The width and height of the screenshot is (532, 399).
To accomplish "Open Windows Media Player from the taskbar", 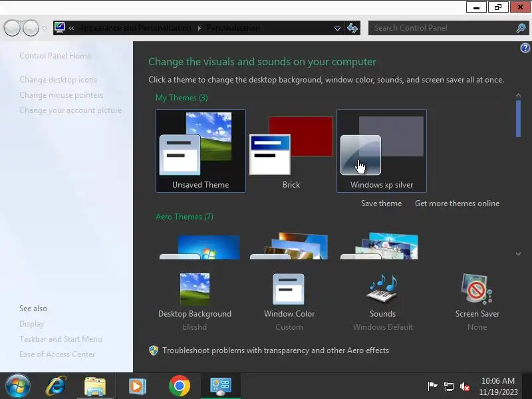I will (x=137, y=386).
